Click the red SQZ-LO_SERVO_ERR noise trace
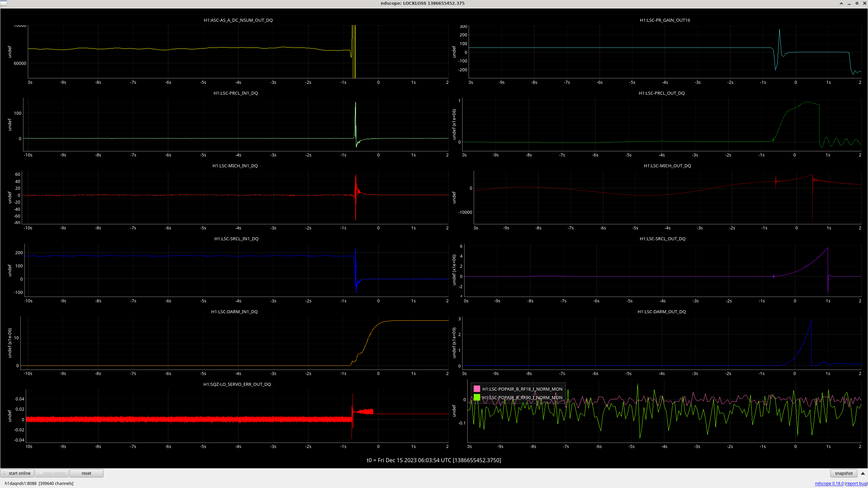This screenshot has width=868, height=488. coord(189,419)
